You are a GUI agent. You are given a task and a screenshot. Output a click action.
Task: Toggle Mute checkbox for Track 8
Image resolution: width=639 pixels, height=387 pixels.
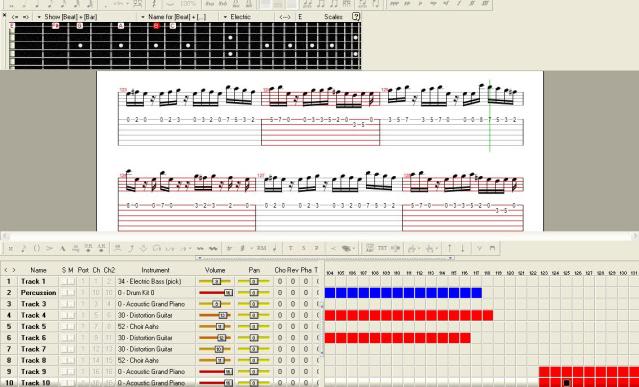[71, 361]
